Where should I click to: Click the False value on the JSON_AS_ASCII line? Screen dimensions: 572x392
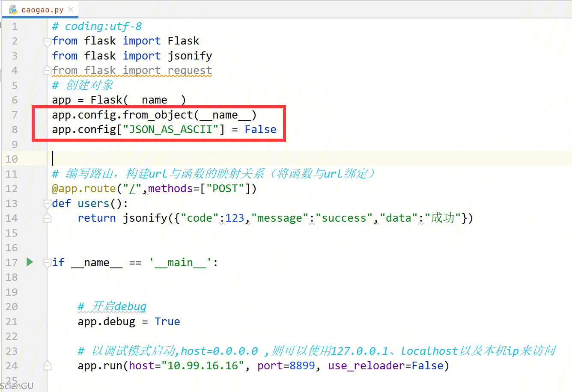pos(260,130)
